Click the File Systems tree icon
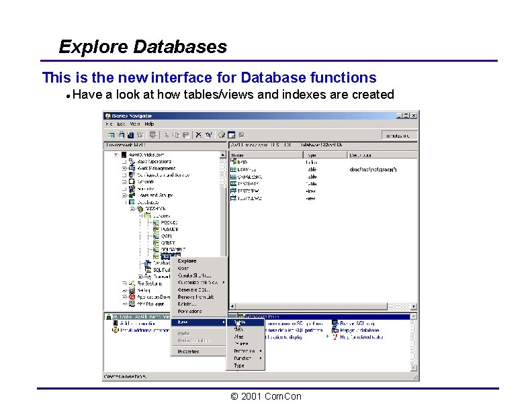The width and height of the screenshot is (532, 411). point(132,283)
